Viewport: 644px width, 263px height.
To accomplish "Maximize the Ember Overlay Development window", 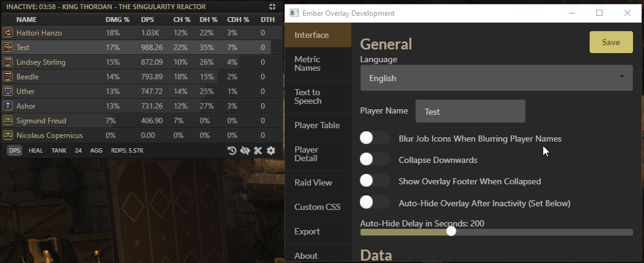I will 599,13.
